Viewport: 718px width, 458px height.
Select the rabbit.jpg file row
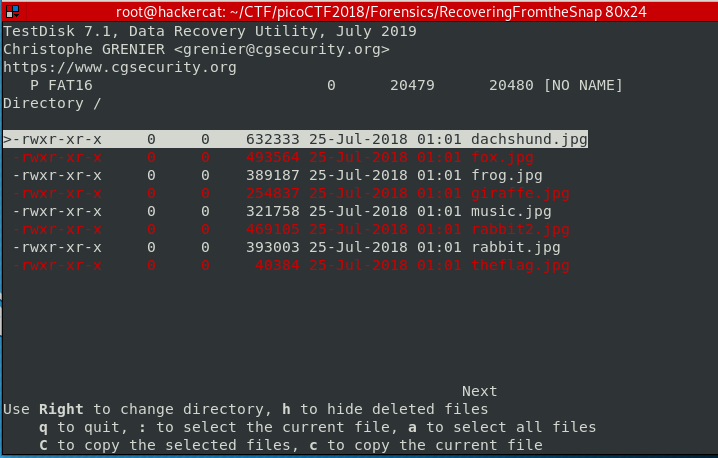287,247
